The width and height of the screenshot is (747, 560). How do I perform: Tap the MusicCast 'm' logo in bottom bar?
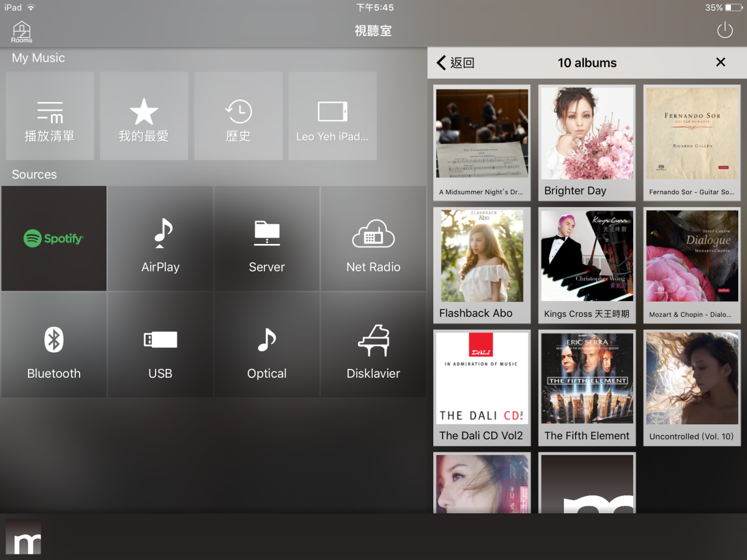point(24,536)
